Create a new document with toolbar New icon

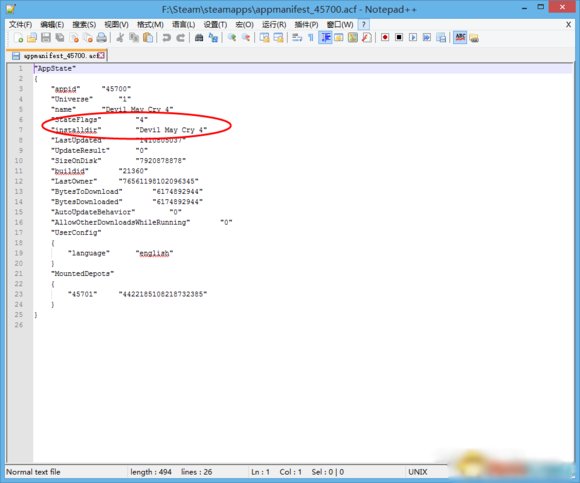(x=18, y=38)
